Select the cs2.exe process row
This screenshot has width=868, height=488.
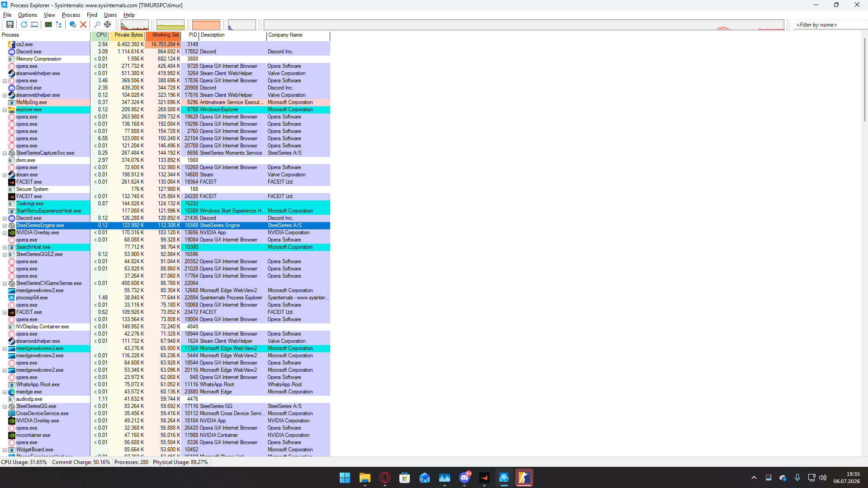[x=165, y=44]
